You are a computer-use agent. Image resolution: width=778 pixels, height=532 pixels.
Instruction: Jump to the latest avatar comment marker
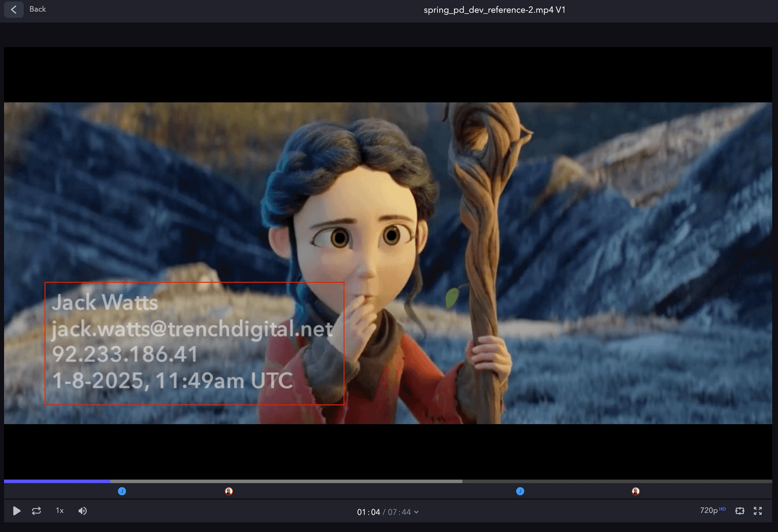(636, 491)
